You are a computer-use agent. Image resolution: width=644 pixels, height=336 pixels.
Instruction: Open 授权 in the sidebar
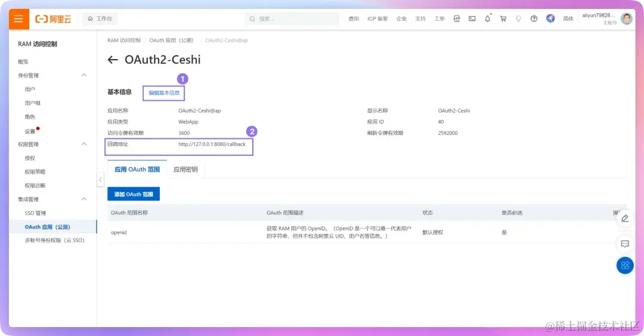coord(30,158)
